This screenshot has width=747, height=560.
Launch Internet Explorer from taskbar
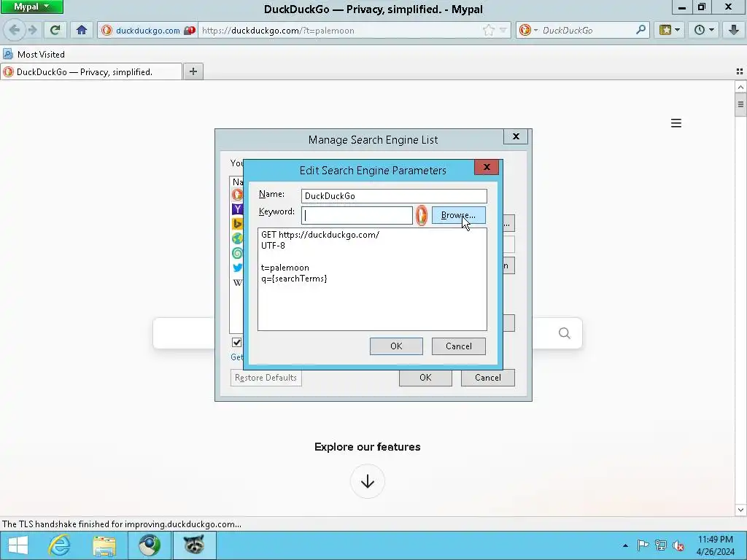pos(60,545)
